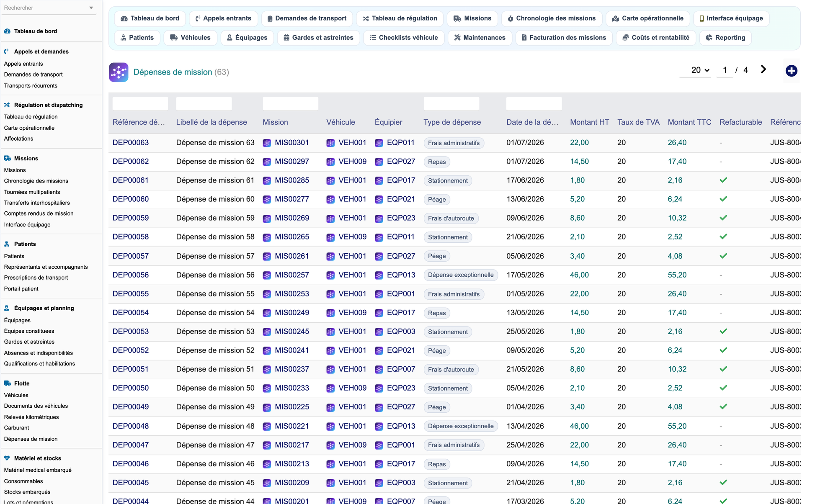
Task: Click mission icon beside MIS00277
Action: [x=267, y=199]
